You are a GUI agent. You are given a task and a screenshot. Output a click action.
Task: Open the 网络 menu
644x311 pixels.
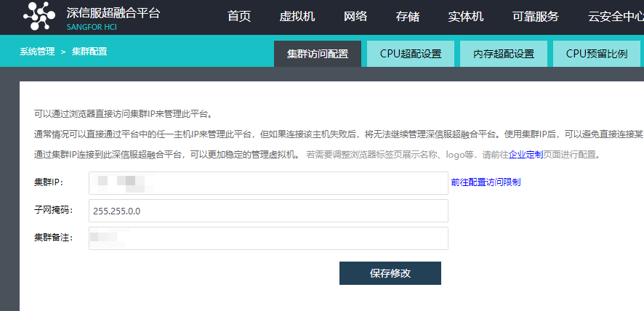pyautogui.click(x=355, y=17)
